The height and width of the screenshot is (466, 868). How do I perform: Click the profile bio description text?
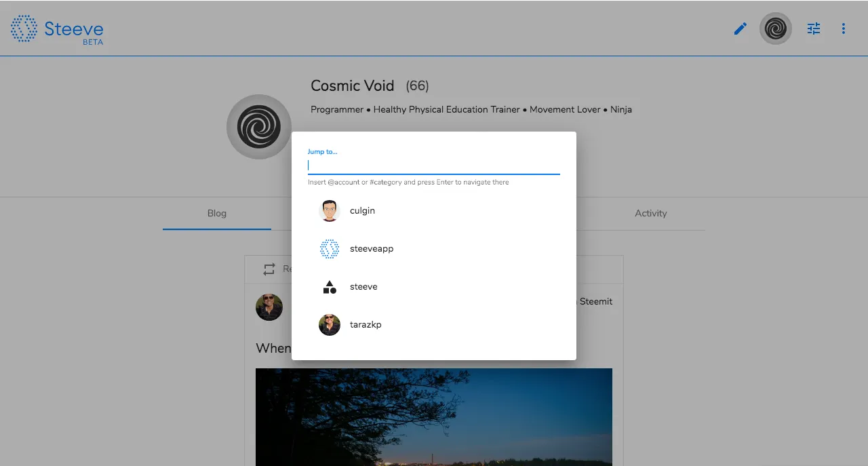[471, 109]
